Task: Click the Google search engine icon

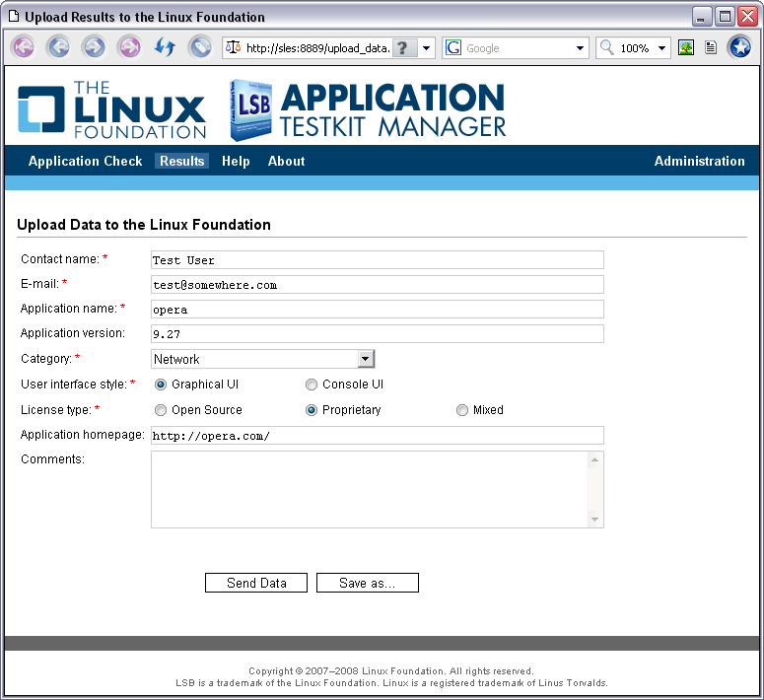Action: click(453, 47)
